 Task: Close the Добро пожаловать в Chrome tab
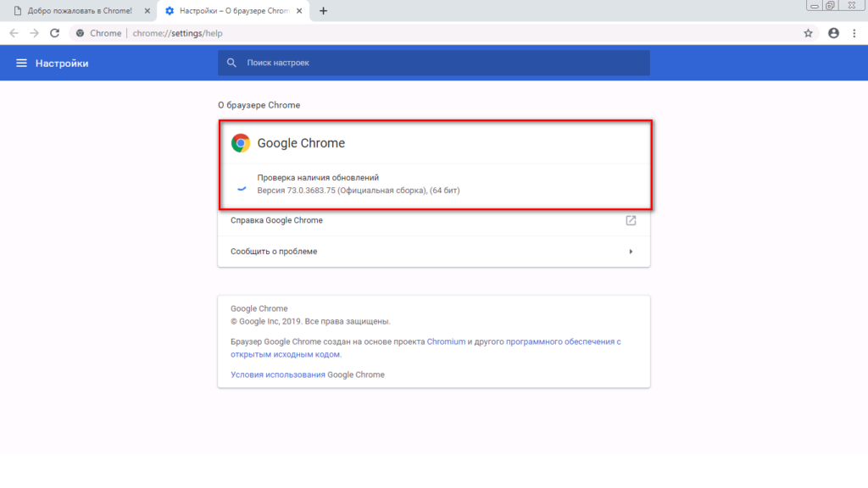[147, 10]
